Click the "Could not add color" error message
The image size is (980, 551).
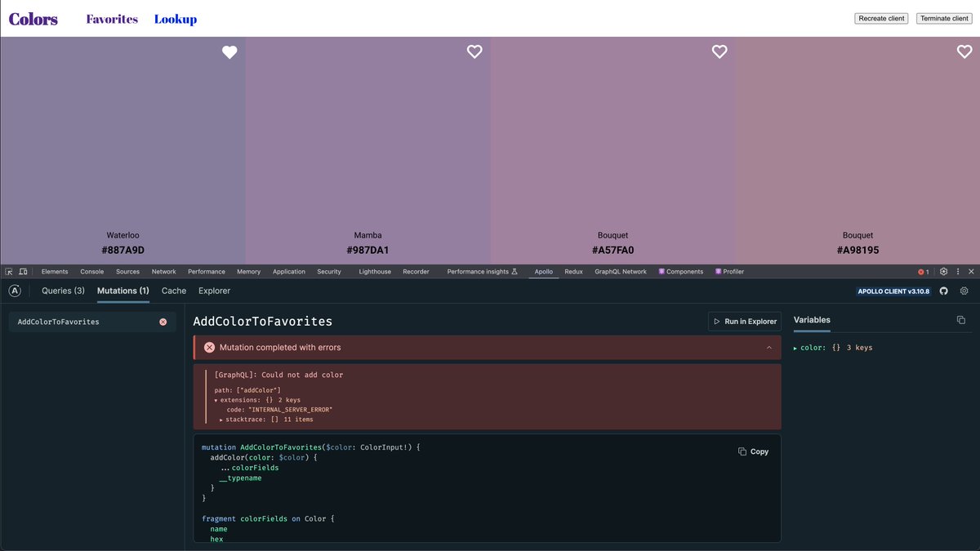pyautogui.click(x=278, y=375)
